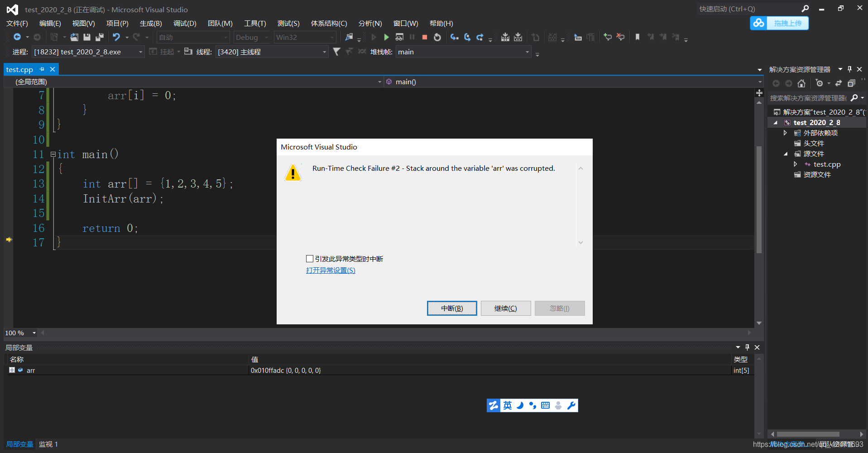Click the Save file floppy icon
This screenshot has height=453, width=868.
tap(87, 37)
